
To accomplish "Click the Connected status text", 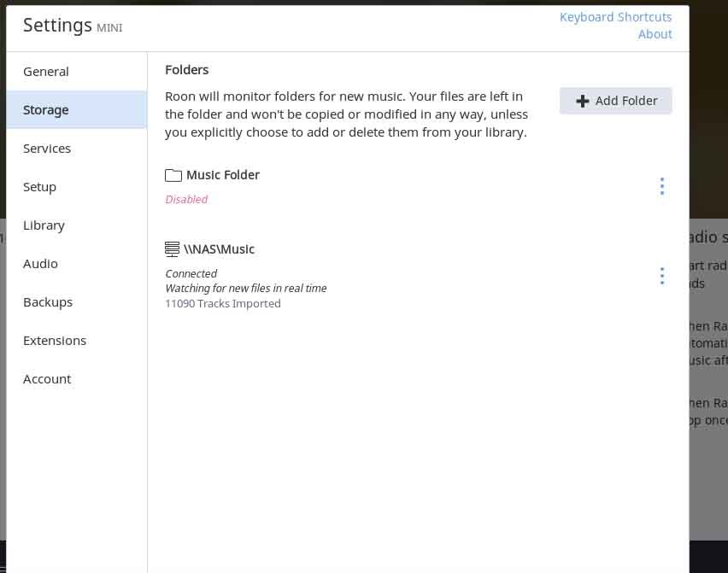I will coord(191,274).
